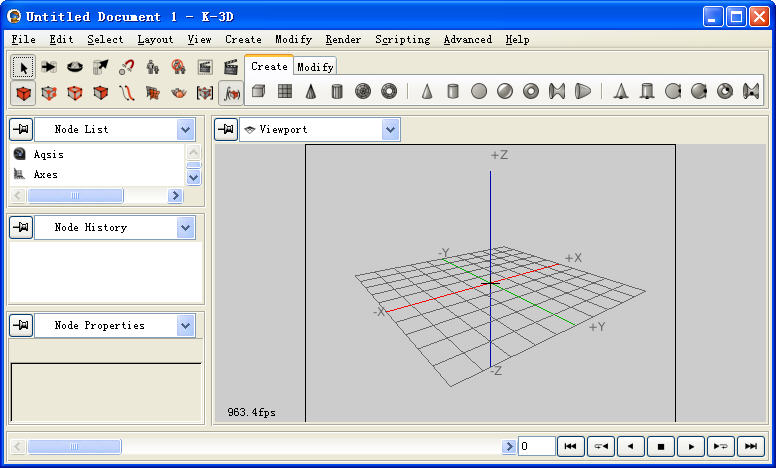Select the arrow Select tool
The width and height of the screenshot is (776, 468).
23,67
